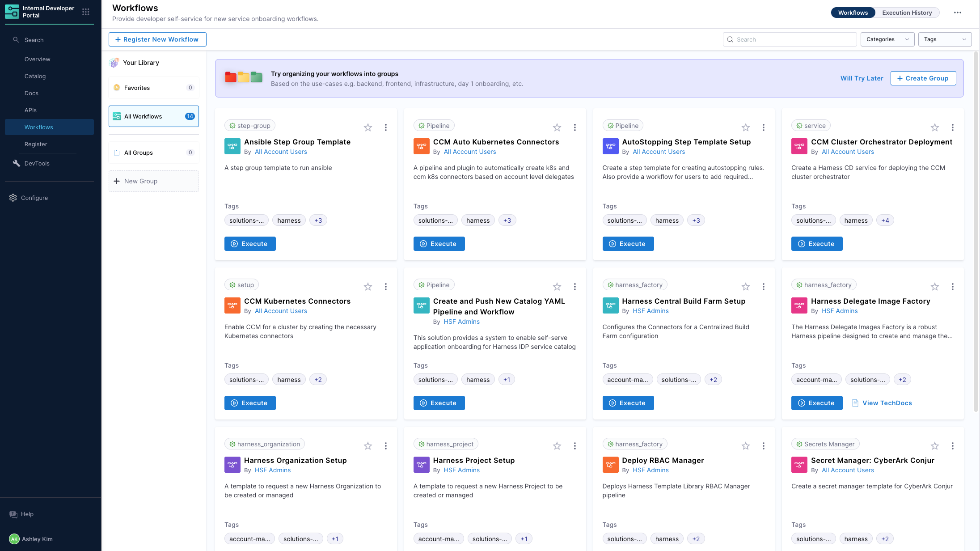
Task: Open the app switcher grid icon
Action: (x=86, y=12)
